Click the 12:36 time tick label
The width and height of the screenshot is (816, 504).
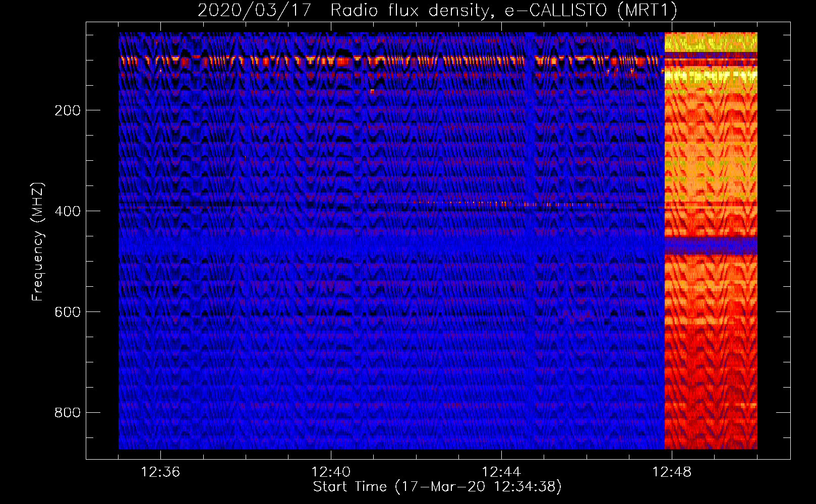(160, 472)
